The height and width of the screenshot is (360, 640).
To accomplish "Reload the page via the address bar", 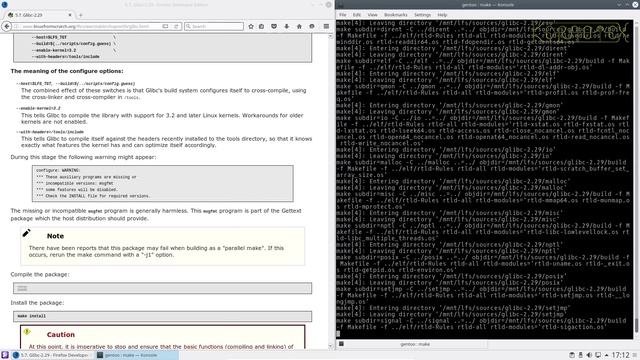I will point(176,26).
